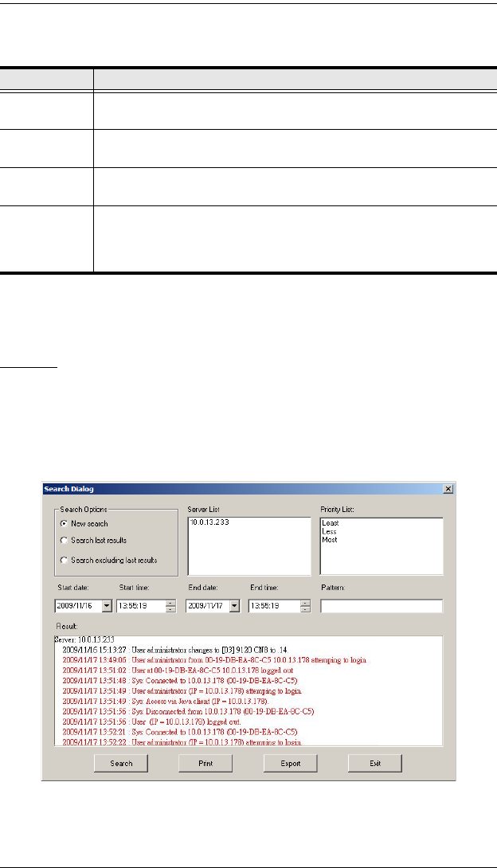Image resolution: width=497 pixels, height=868 pixels.
Task: Click the 13:52:21 Sys Connected entry
Action: click(x=180, y=732)
